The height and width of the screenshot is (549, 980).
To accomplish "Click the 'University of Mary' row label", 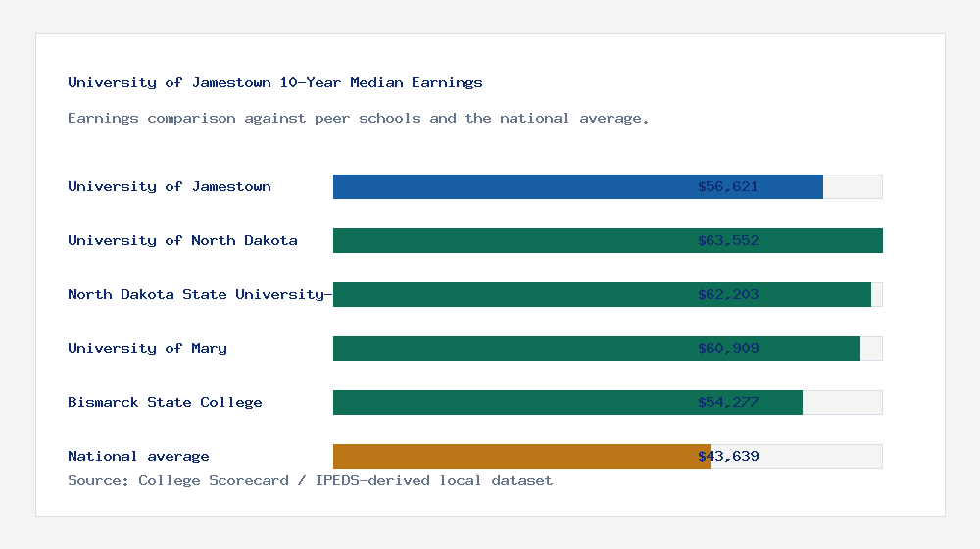I will (148, 348).
